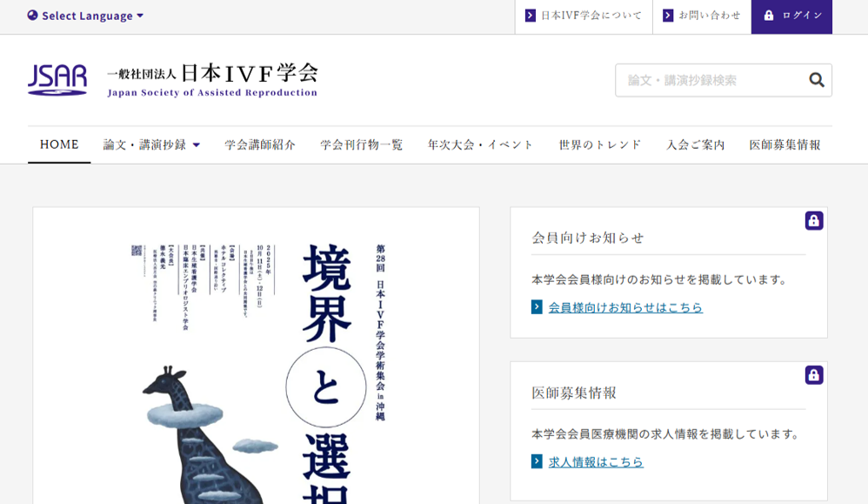Click the lock icon on 医師募集情報 card
This screenshot has height=504, width=868.
click(x=814, y=375)
